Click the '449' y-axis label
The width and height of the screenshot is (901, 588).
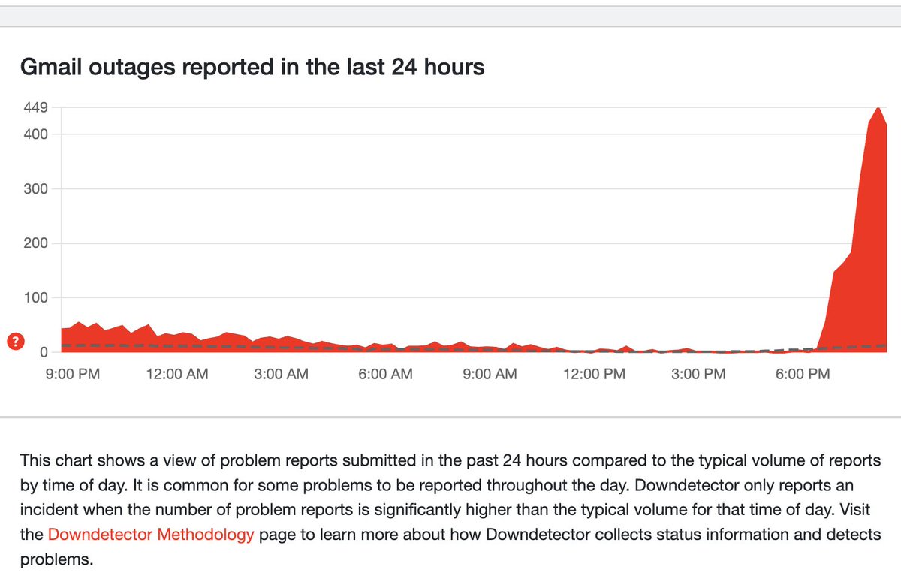coord(37,107)
